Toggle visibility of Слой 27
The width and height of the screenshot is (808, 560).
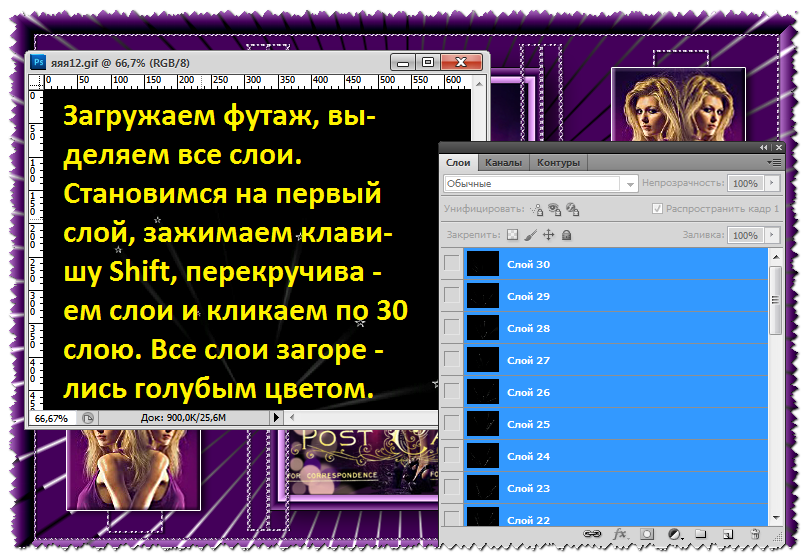pos(452,359)
